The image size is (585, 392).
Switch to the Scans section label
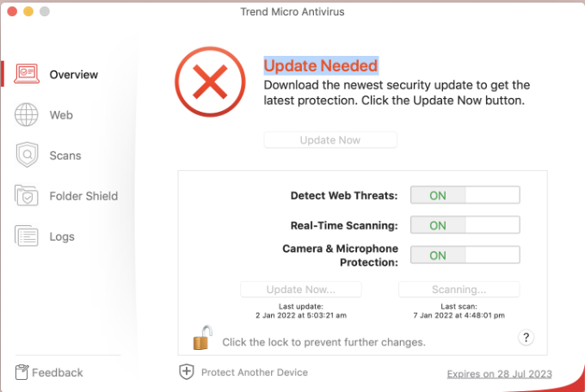click(x=65, y=156)
